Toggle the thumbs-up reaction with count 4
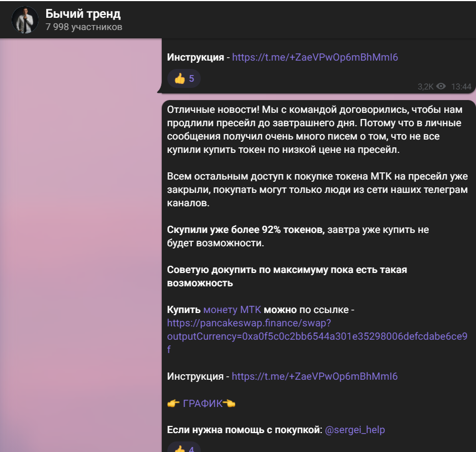The width and height of the screenshot is (476, 452). tap(184, 448)
